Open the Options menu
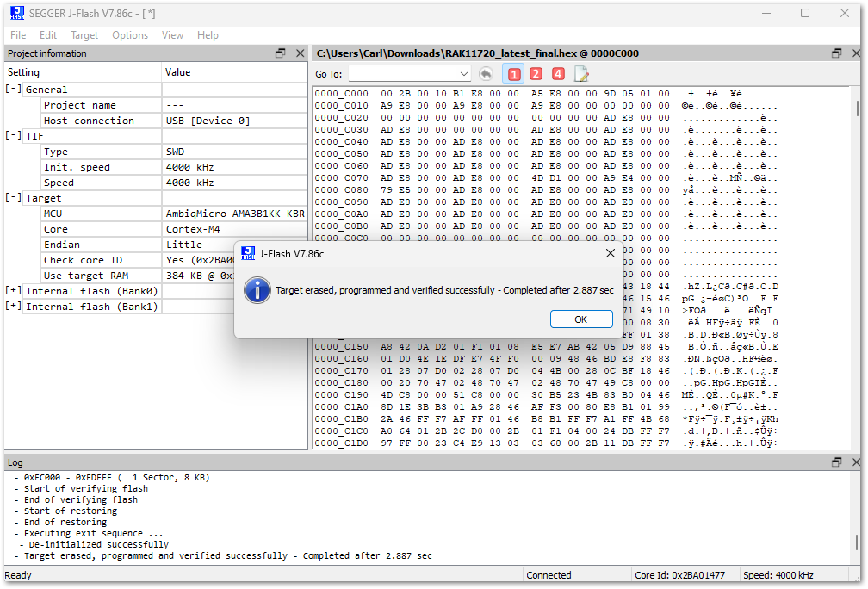This screenshot has height=589, width=868. coord(130,35)
